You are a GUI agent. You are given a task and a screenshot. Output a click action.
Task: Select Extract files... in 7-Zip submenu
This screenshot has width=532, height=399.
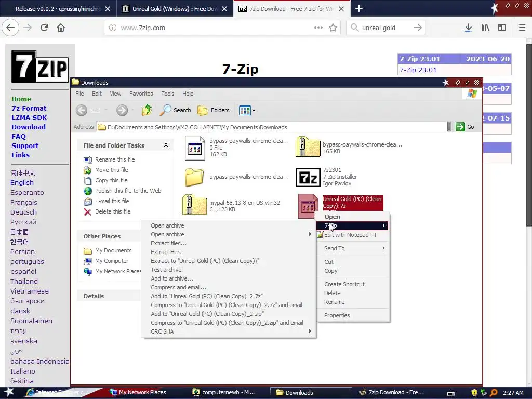[229, 243]
